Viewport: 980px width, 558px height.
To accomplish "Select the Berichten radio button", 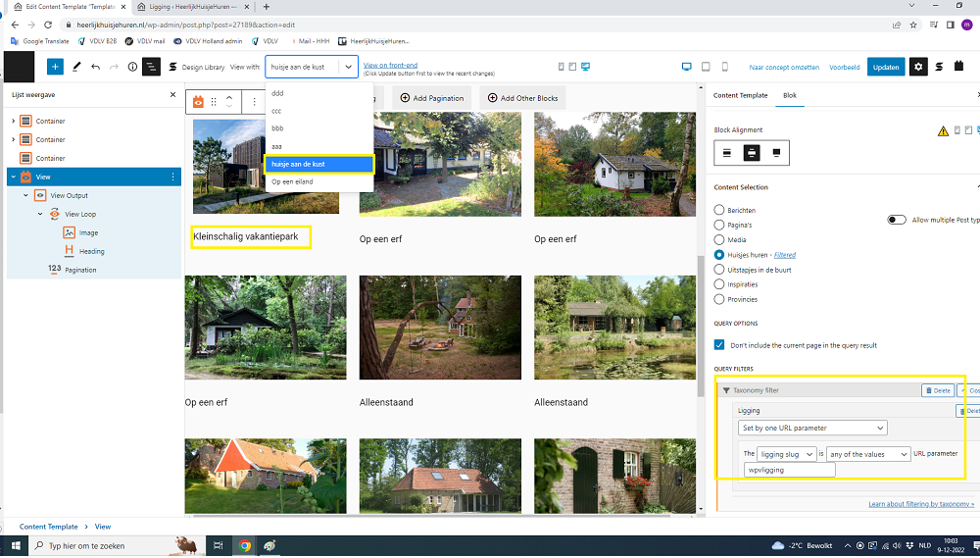I will tap(719, 210).
